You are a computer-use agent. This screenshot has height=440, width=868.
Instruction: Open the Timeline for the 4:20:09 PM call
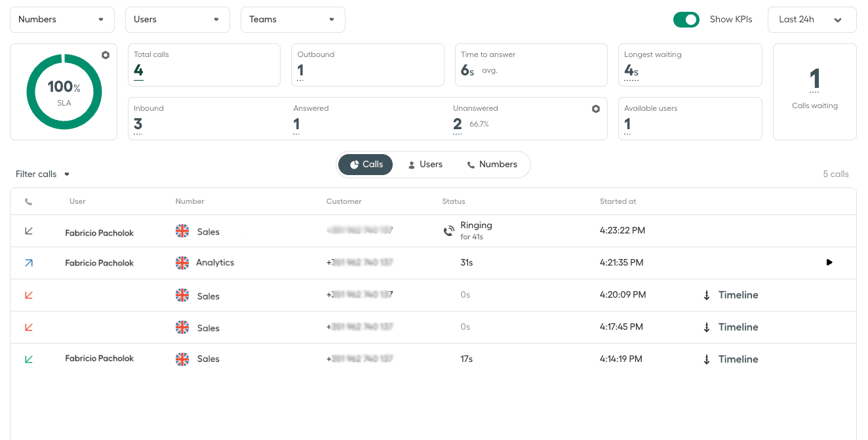click(x=738, y=295)
